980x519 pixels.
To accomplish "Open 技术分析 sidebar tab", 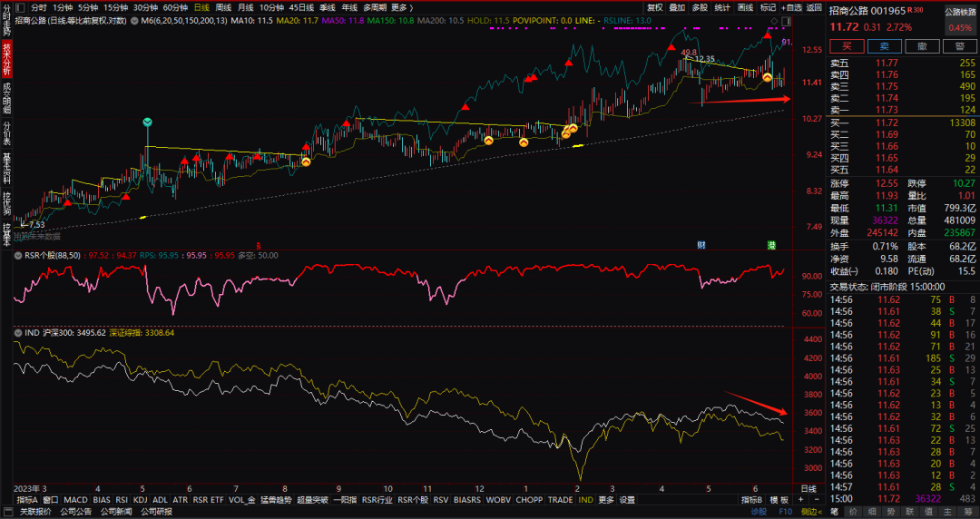I will pyautogui.click(x=7, y=59).
